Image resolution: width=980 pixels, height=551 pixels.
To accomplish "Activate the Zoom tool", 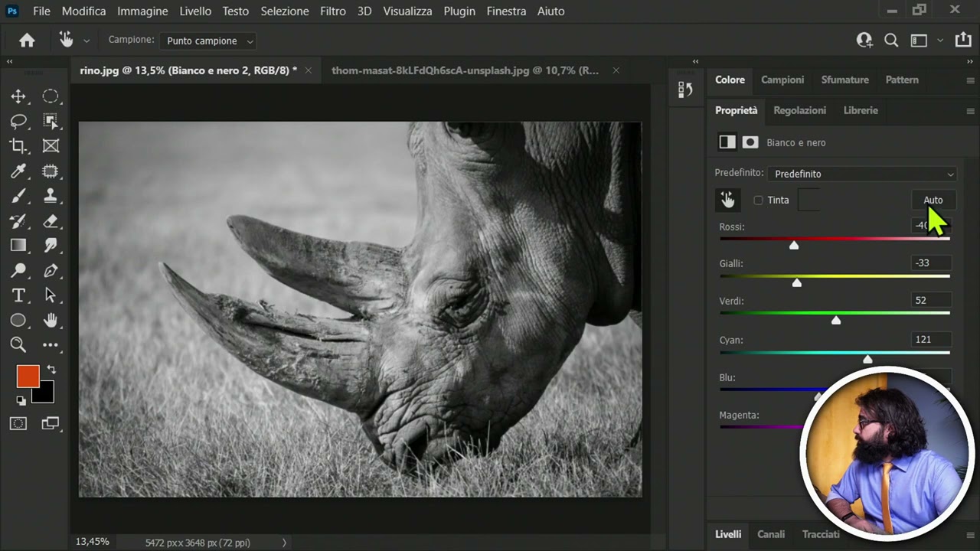I will 18,345.
